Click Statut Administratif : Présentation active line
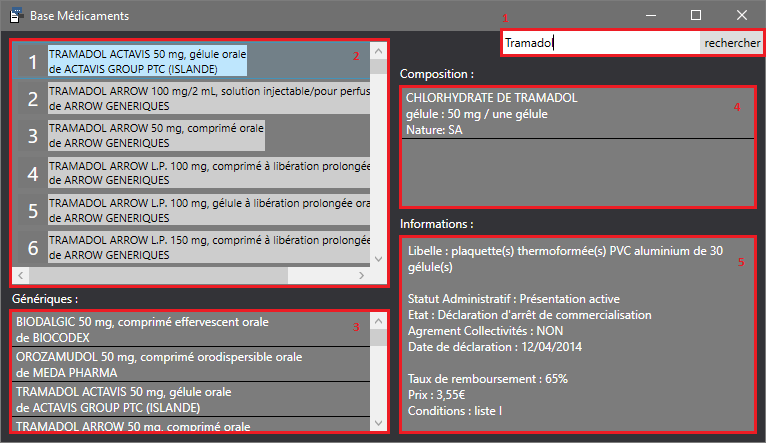The width and height of the screenshot is (766, 443). pos(514,299)
